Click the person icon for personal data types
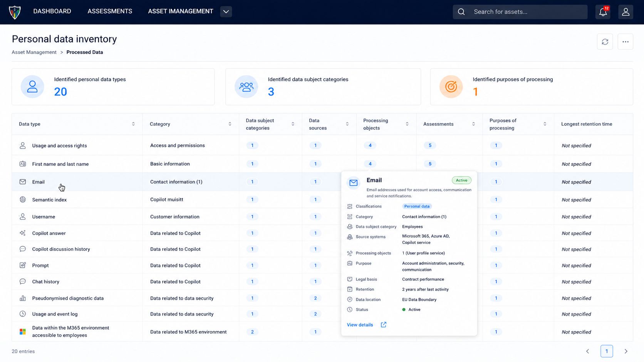 coord(32,87)
